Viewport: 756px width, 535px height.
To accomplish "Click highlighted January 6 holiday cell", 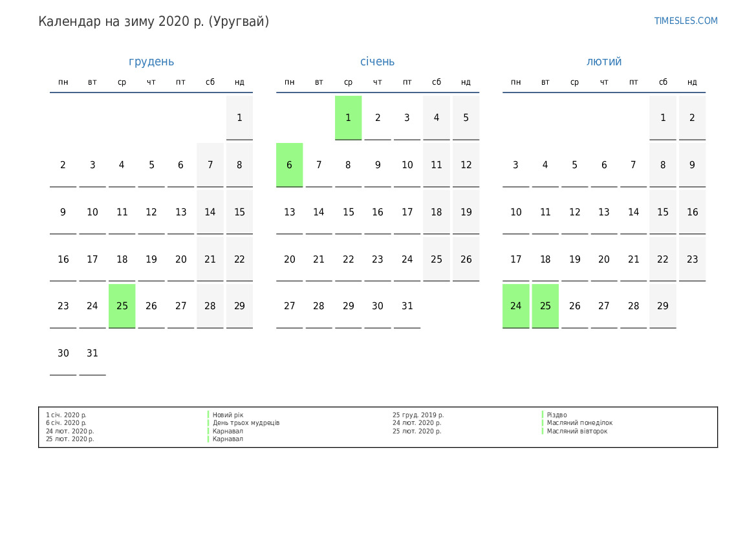I will tap(289, 165).
